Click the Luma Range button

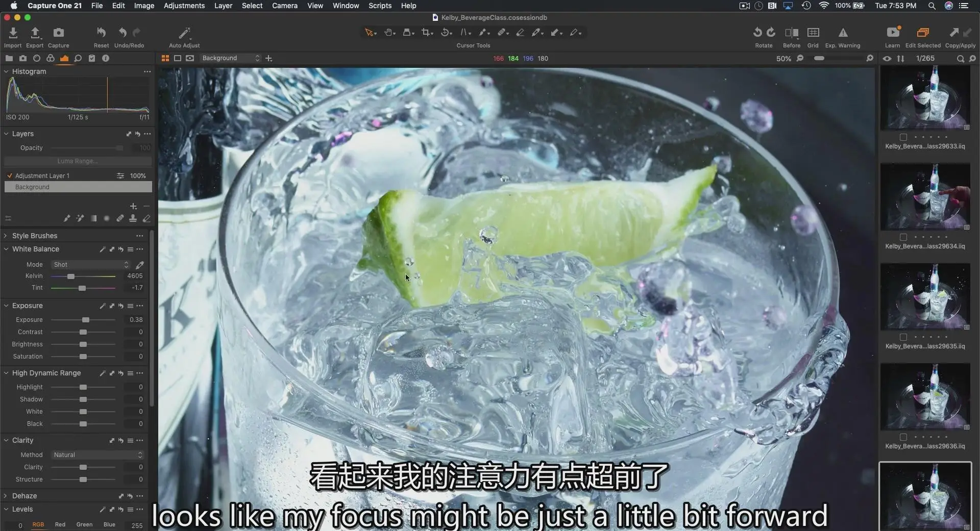[x=78, y=161]
